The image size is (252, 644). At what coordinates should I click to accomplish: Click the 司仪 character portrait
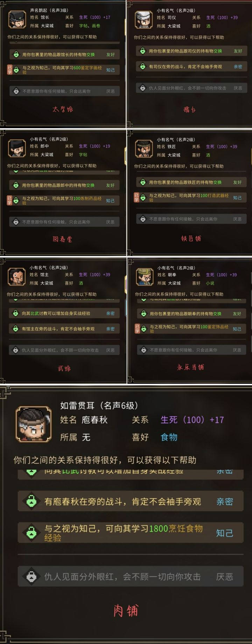(143, 20)
